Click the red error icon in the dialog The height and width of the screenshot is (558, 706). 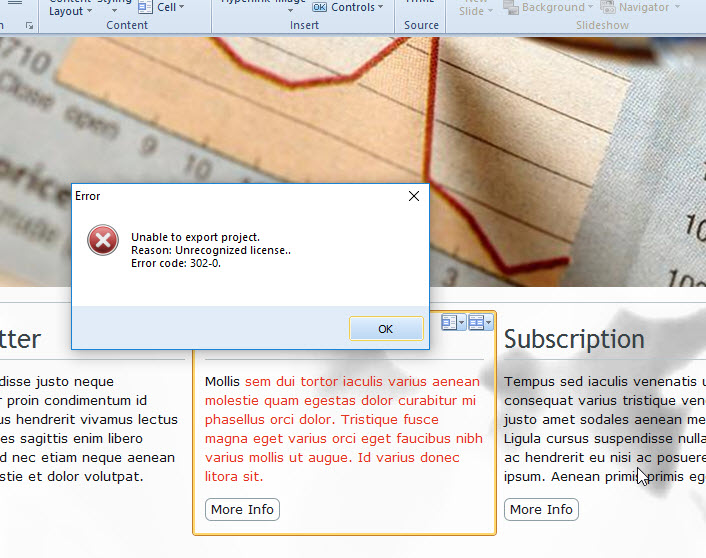(x=103, y=240)
